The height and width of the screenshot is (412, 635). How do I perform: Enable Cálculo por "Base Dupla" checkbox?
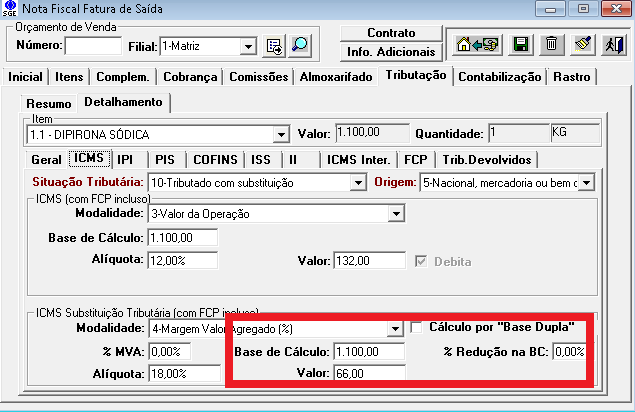click(x=417, y=328)
